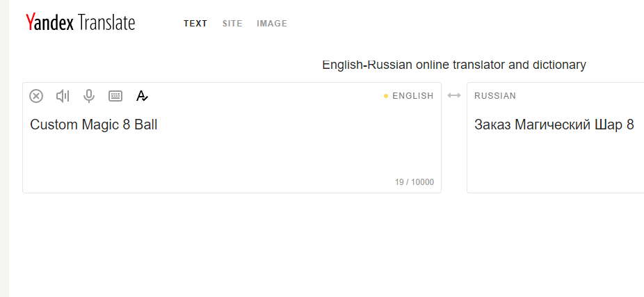Click the translated word 'Заказ'

pos(492,125)
